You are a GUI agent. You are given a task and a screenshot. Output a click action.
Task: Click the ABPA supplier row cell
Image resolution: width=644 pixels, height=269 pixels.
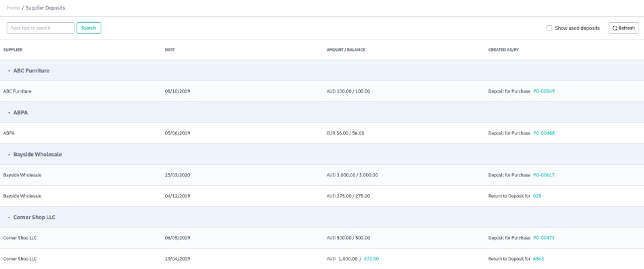click(x=9, y=133)
